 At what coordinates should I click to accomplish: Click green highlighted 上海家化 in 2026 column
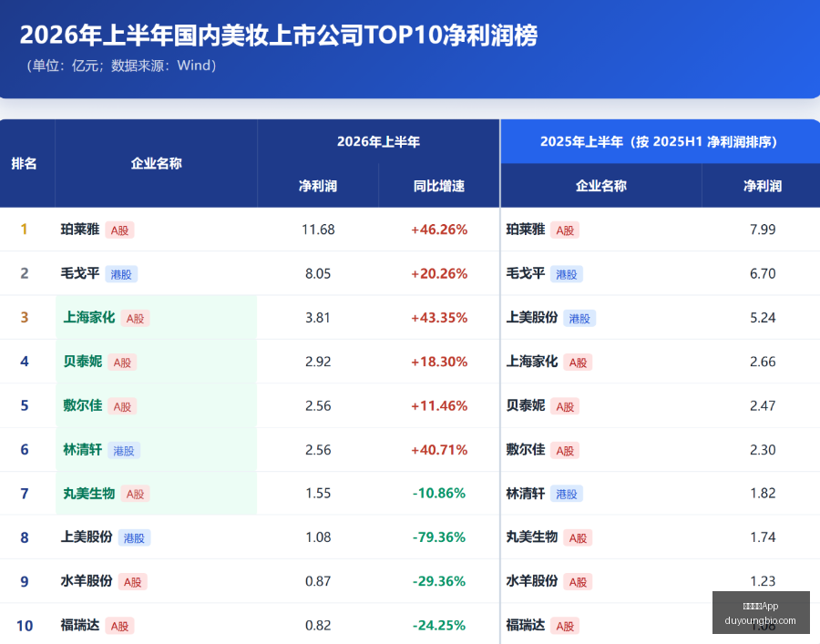pos(89,317)
